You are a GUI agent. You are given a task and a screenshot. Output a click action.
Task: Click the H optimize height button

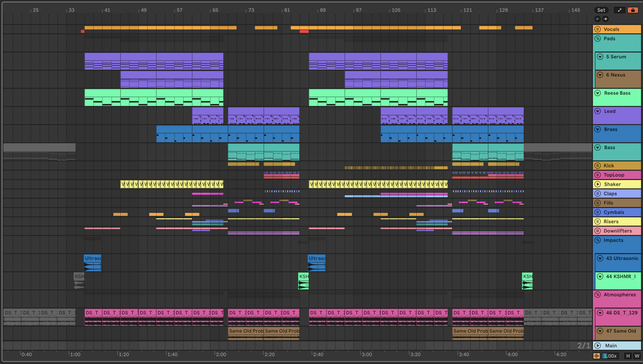tap(628, 356)
